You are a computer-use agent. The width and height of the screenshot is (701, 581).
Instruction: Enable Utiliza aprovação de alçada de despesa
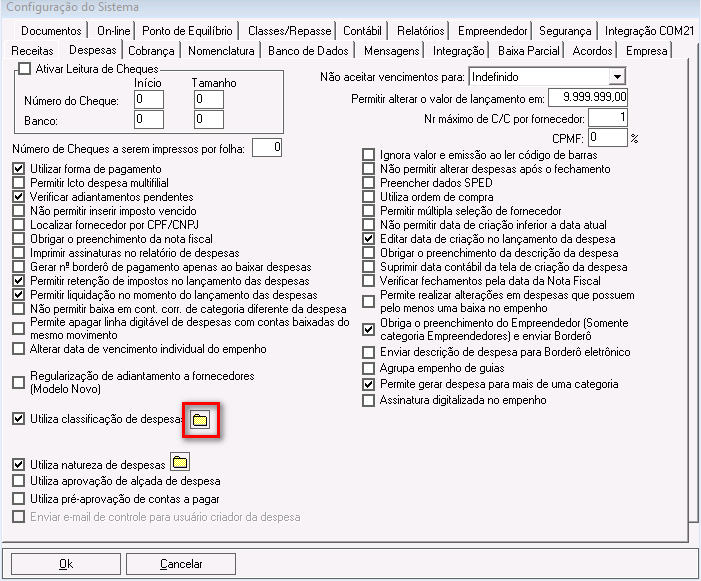coord(18,481)
